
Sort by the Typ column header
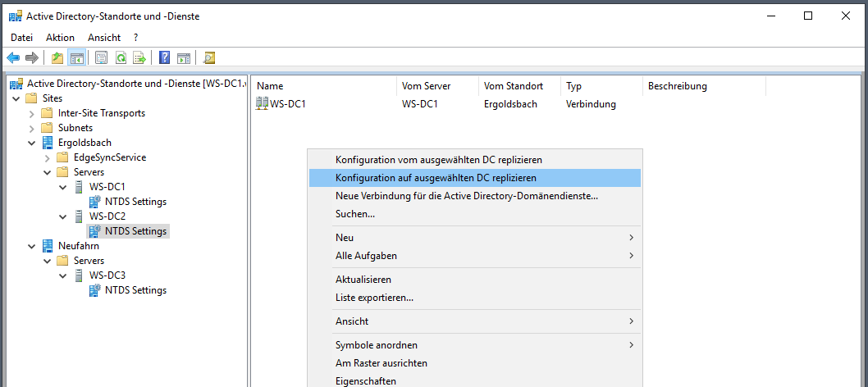pos(601,86)
